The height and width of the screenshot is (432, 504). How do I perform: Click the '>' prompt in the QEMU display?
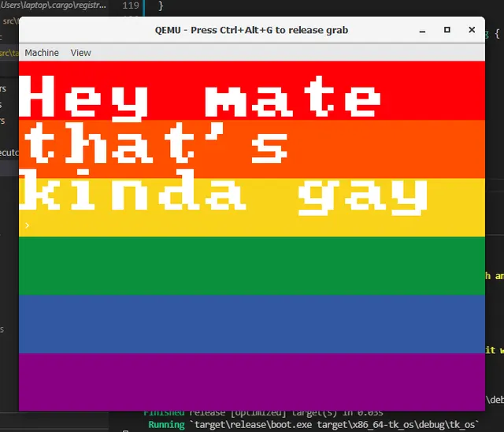tap(28, 225)
